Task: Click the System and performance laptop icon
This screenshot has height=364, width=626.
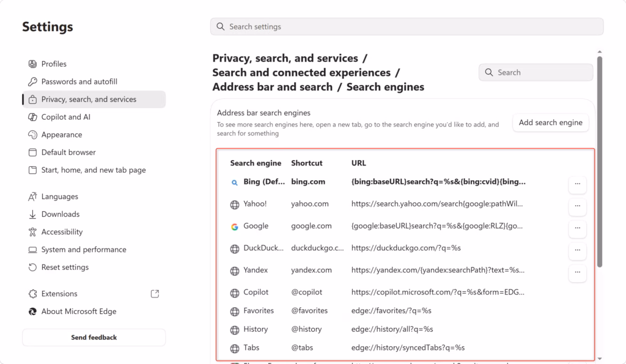Action: click(32, 250)
